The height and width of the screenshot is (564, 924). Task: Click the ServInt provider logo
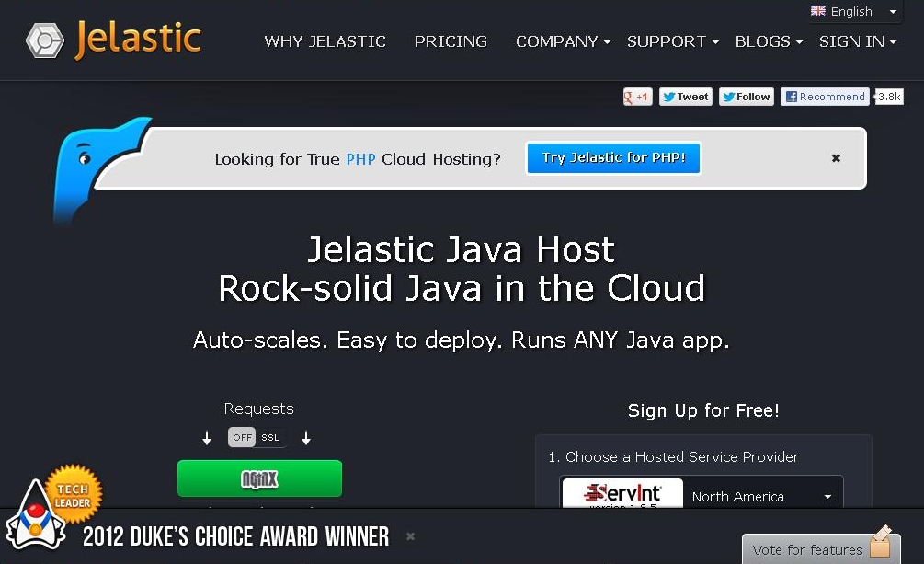click(622, 493)
